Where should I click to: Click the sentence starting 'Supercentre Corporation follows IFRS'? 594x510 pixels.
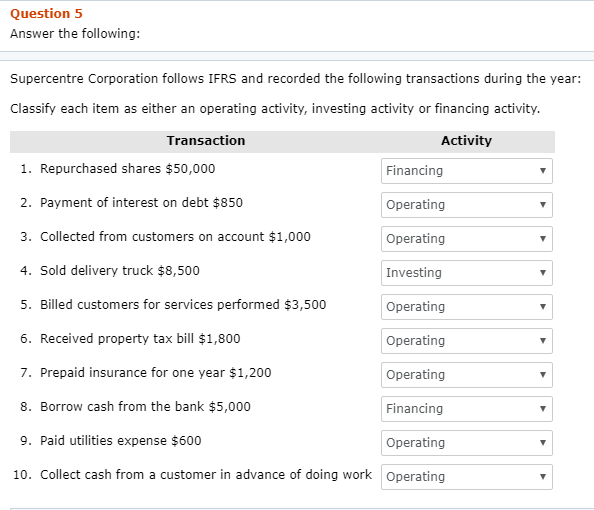click(x=295, y=79)
